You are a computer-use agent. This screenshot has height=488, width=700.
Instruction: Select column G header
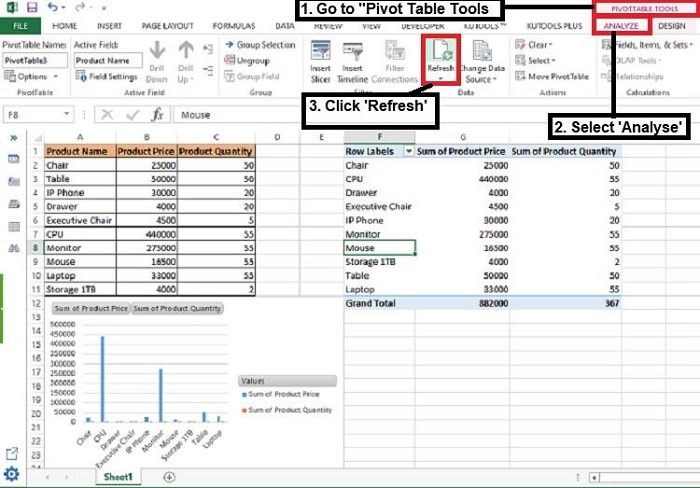pos(462,137)
